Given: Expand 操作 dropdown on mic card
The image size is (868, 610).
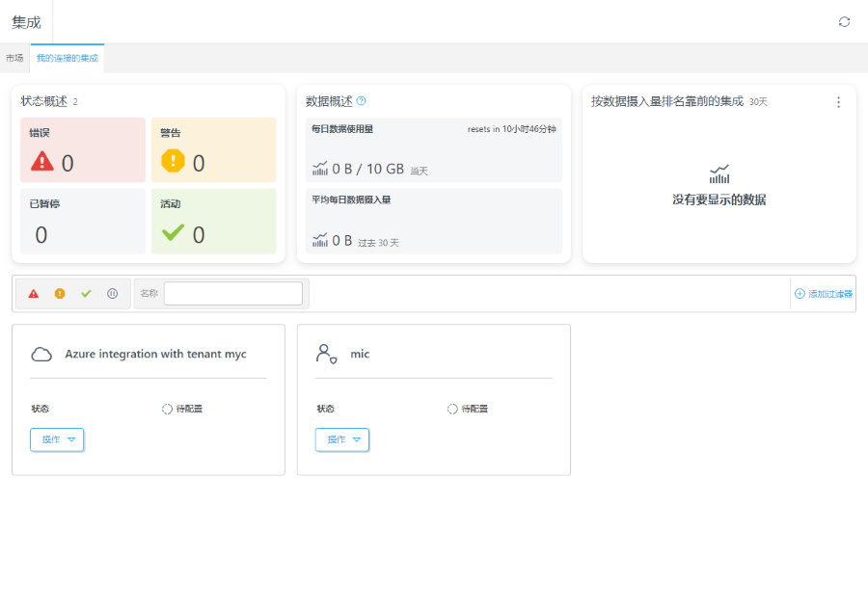Looking at the screenshot, I should [342, 439].
